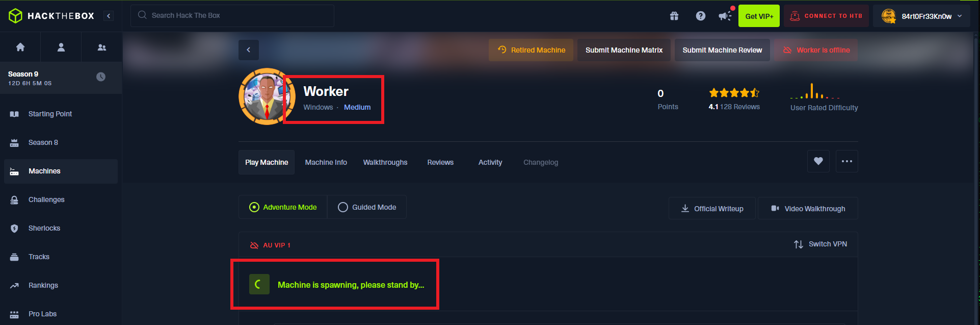980x325 pixels.
Task: Open the teams group icon
Action: (x=102, y=47)
